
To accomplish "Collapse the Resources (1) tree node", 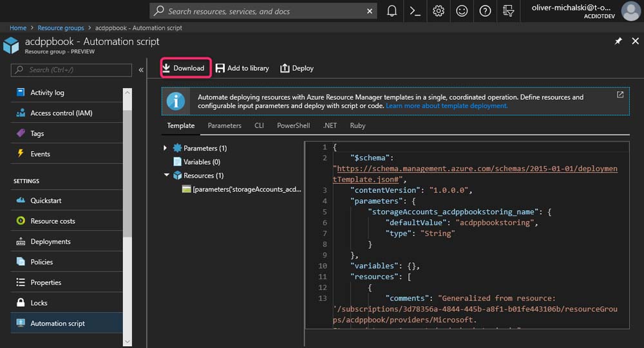I will 166,175.
